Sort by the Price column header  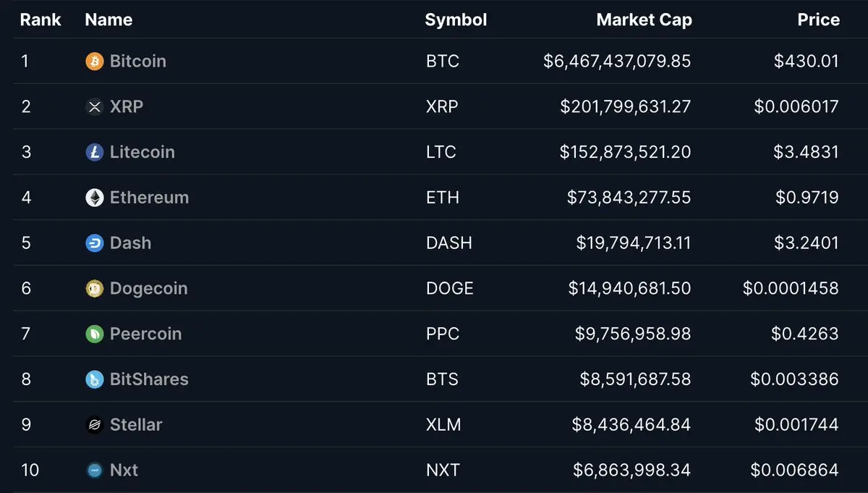coord(818,20)
